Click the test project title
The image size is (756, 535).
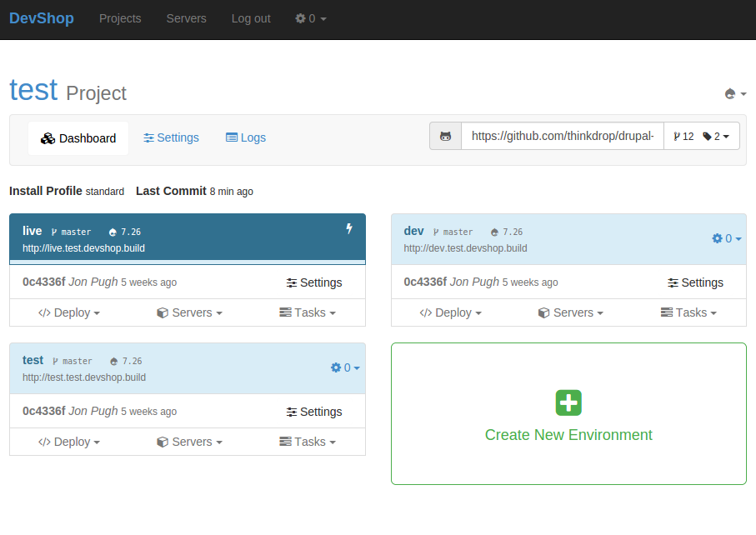tap(33, 90)
